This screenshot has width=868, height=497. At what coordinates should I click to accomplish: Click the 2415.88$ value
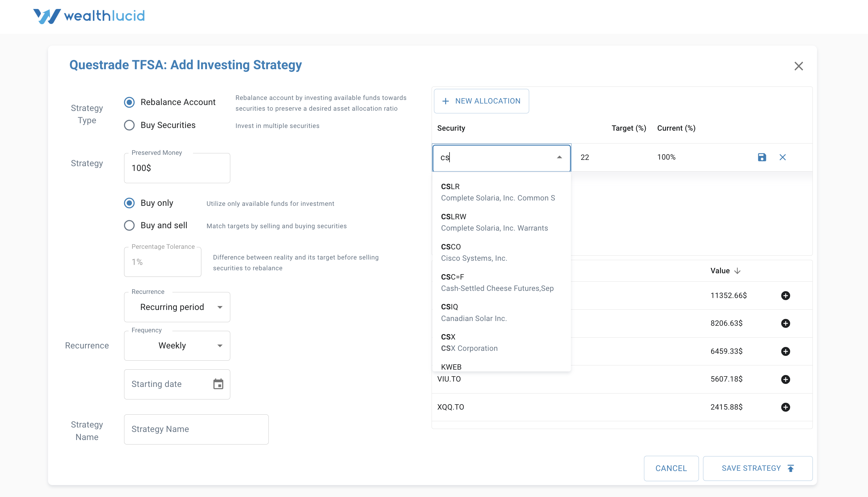coord(726,407)
